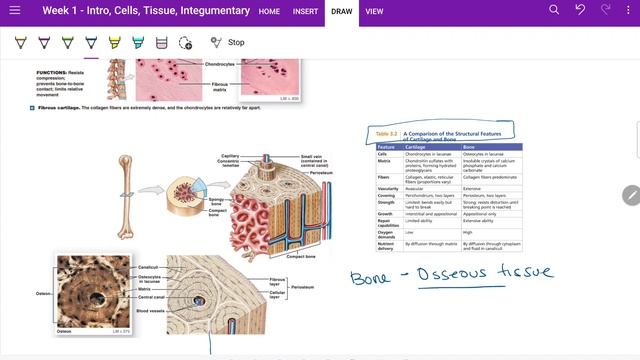640x360 pixels.
Task: Open the HOME tab
Action: click(269, 12)
